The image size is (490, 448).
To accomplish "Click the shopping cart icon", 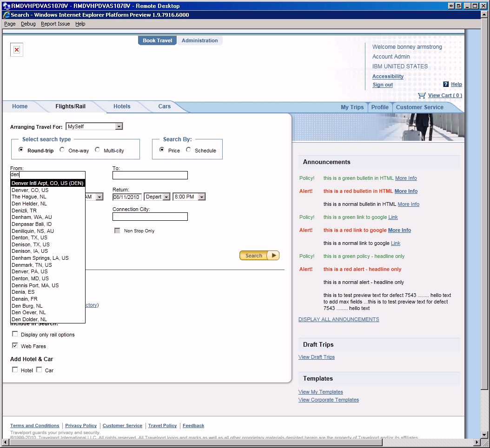I will [x=422, y=95].
